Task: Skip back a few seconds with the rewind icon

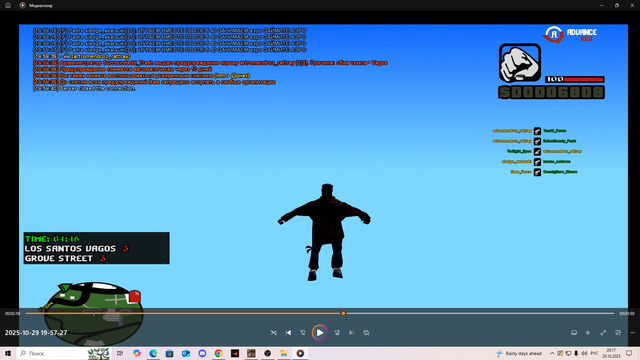Action: [x=303, y=333]
